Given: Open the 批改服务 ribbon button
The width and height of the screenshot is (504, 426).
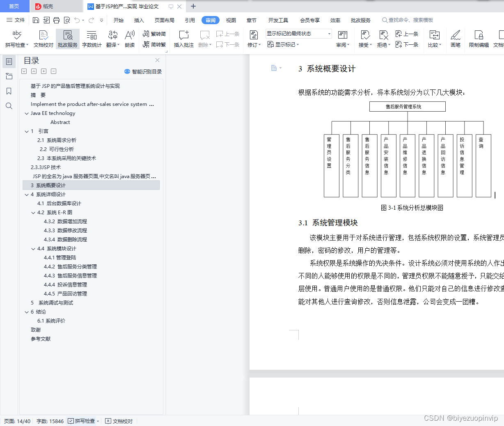Looking at the screenshot, I should pyautogui.click(x=68, y=39).
